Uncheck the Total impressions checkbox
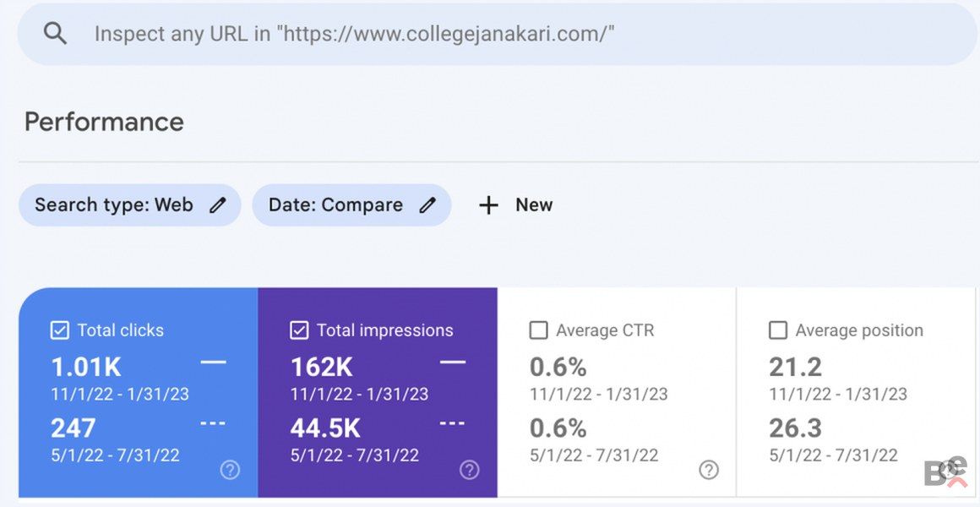The width and height of the screenshot is (980, 507). point(299,330)
